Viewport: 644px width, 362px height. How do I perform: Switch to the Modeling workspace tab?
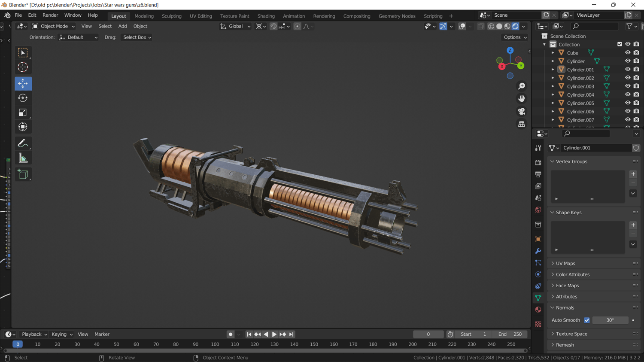click(x=144, y=16)
